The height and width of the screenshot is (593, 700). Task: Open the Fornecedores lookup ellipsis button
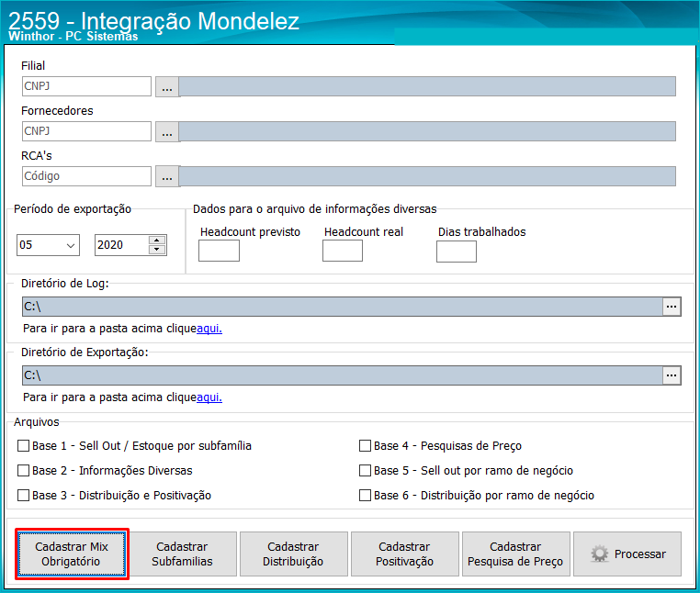pos(167,131)
